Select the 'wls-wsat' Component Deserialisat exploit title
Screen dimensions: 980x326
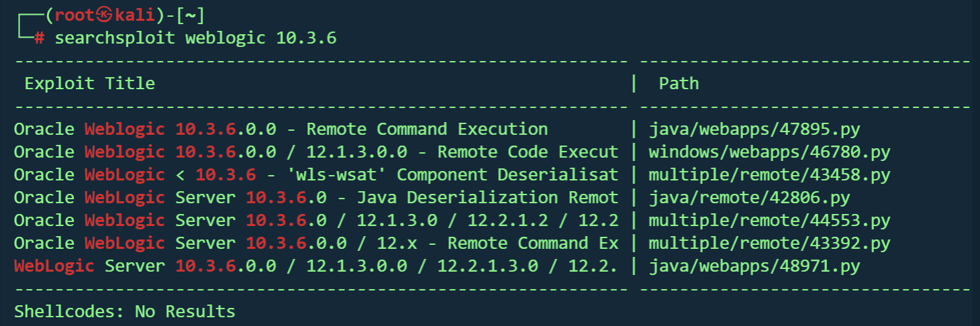click(x=315, y=174)
